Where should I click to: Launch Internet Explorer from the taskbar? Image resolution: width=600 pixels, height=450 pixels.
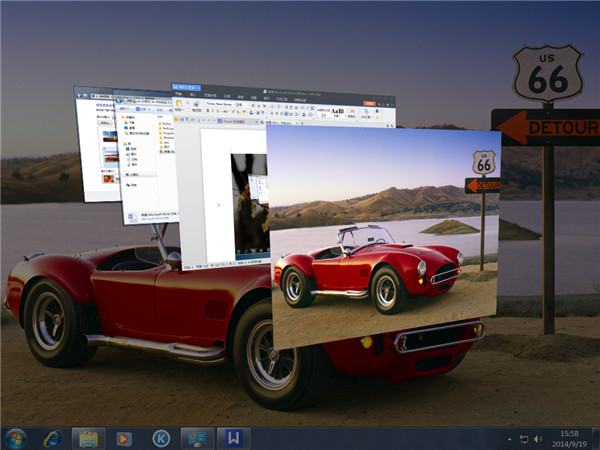pos(52,437)
